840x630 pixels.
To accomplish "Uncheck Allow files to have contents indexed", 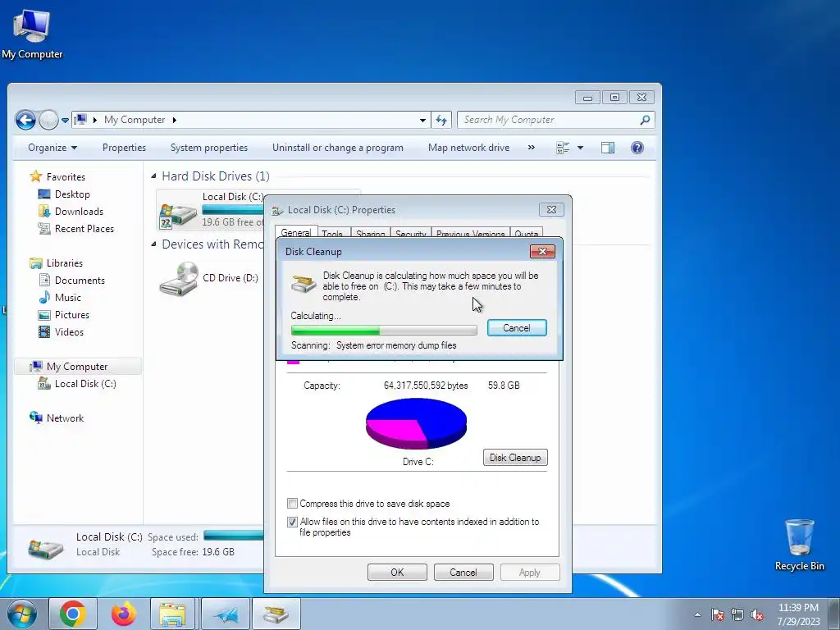I will point(292,522).
